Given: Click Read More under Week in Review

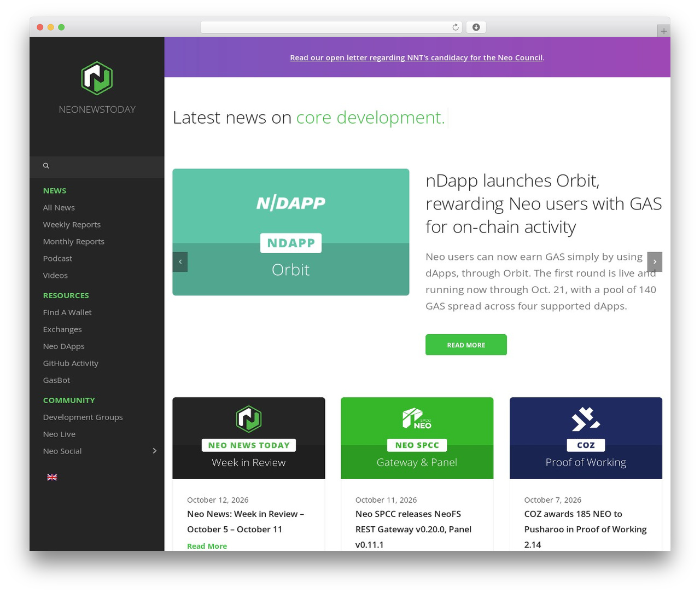Looking at the screenshot, I should [207, 546].
